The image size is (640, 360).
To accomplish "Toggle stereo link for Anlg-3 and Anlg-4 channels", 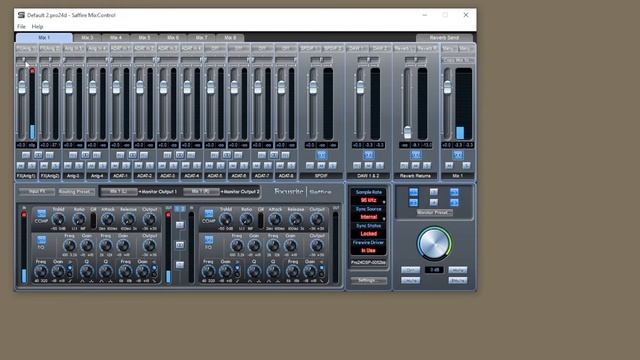I will tap(85, 155).
